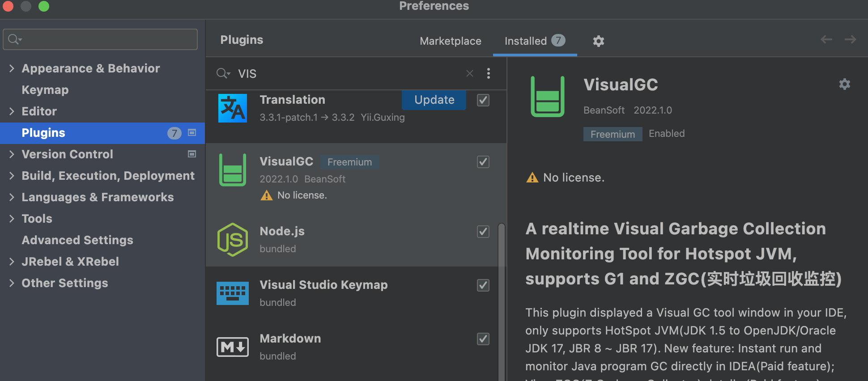Viewport: 868px width, 381px height.
Task: Clear the VIS plugin search text
Action: pyautogui.click(x=470, y=73)
